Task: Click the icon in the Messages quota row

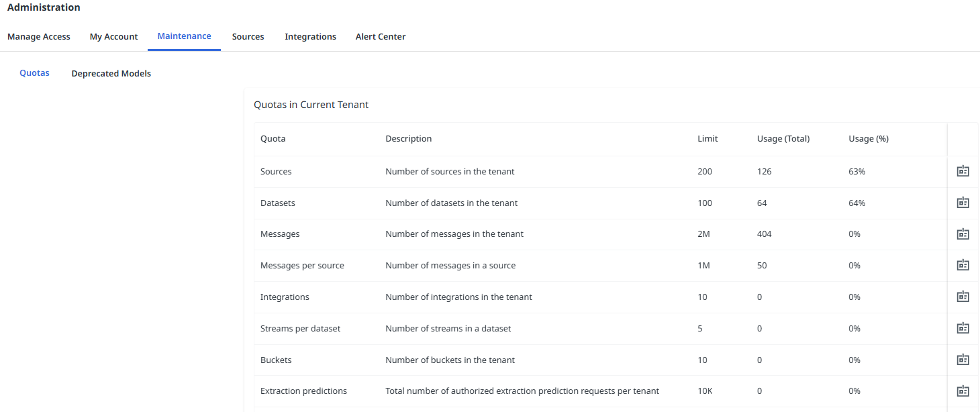Action: pos(963,234)
